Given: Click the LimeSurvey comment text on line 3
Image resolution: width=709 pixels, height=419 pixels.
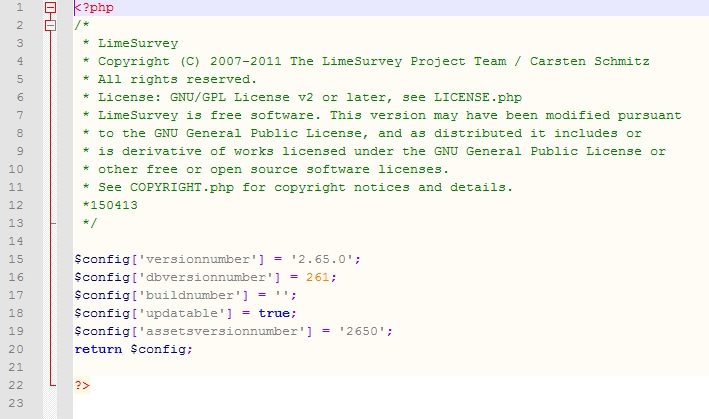Looking at the screenshot, I should pyautogui.click(x=138, y=43).
